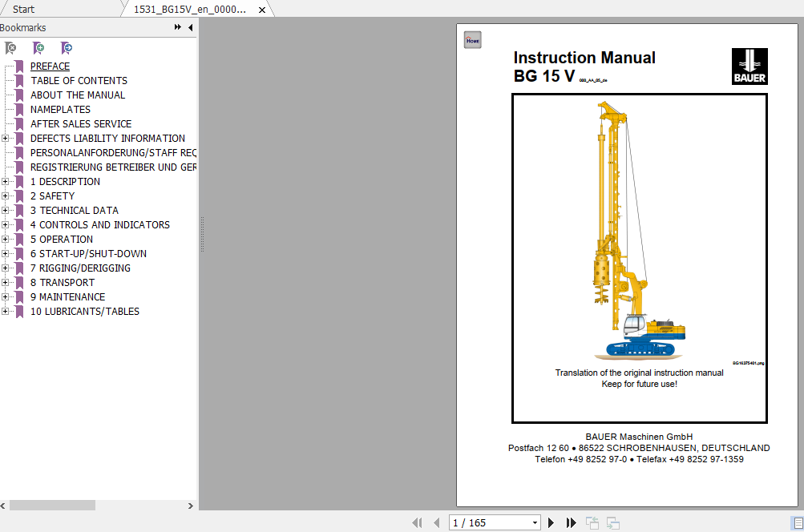Click the bookmark properties icon with arrow
Screen dimensions: 804x532
(67, 48)
